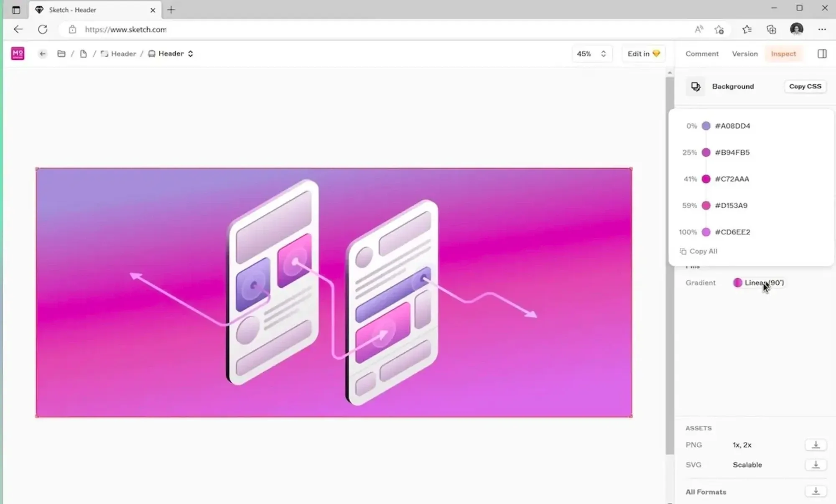Click the 1x, 2x PNG sizes text
The width and height of the screenshot is (836, 504).
(x=742, y=445)
